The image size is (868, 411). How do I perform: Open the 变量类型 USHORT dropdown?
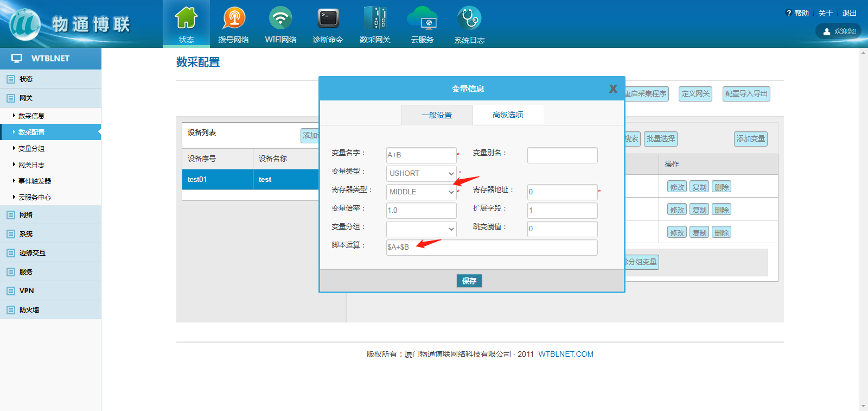coord(422,173)
